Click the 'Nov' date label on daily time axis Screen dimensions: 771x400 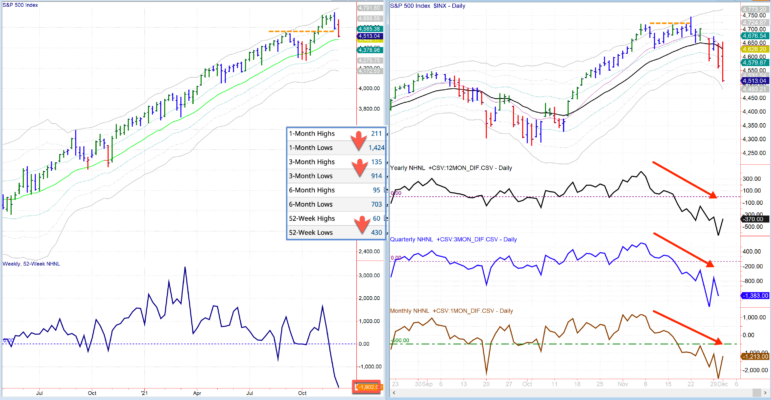pyautogui.click(x=623, y=384)
